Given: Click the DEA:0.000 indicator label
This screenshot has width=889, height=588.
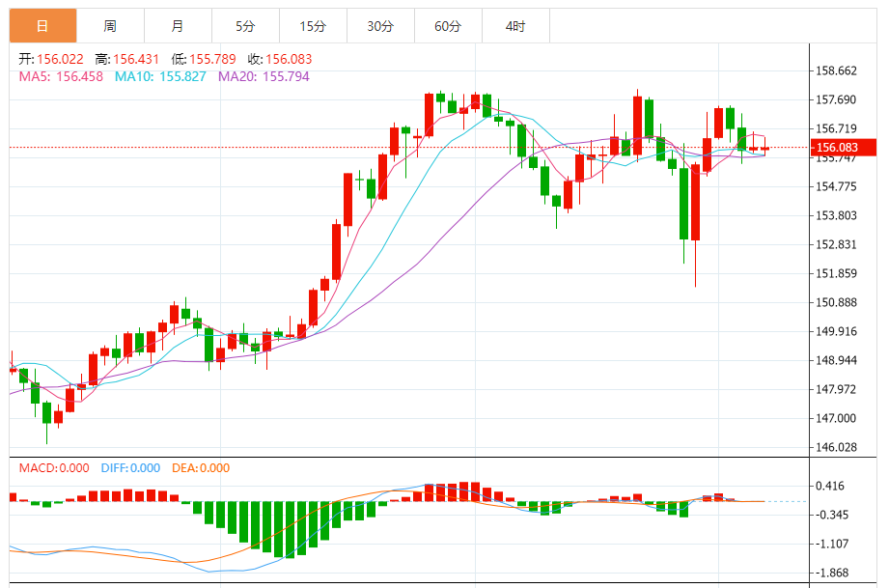Looking at the screenshot, I should pos(201,468).
